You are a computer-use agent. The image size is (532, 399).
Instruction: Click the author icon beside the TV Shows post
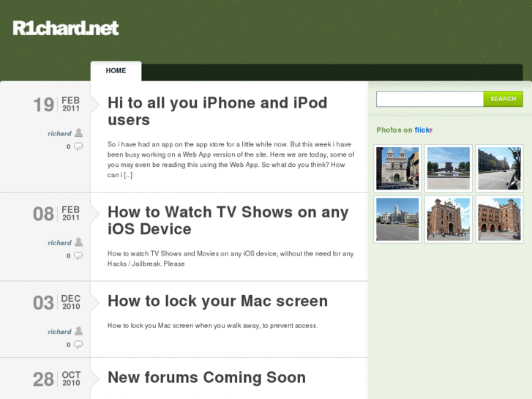(78, 242)
